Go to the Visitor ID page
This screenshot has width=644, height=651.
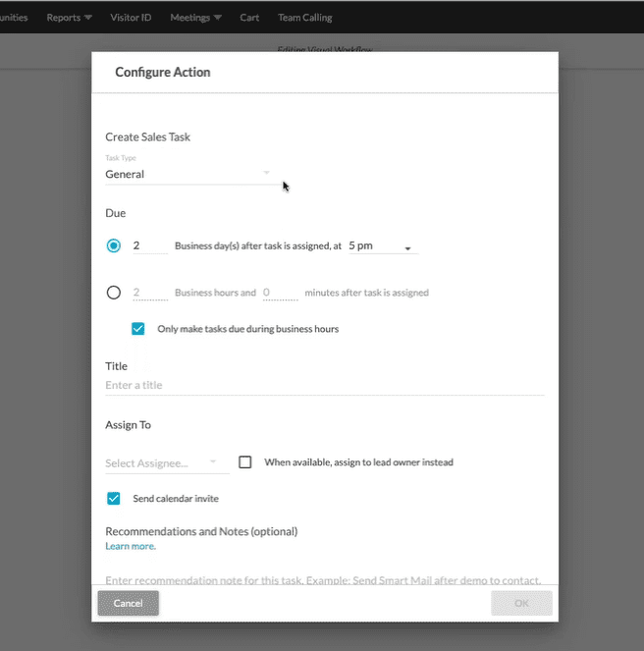(x=131, y=17)
